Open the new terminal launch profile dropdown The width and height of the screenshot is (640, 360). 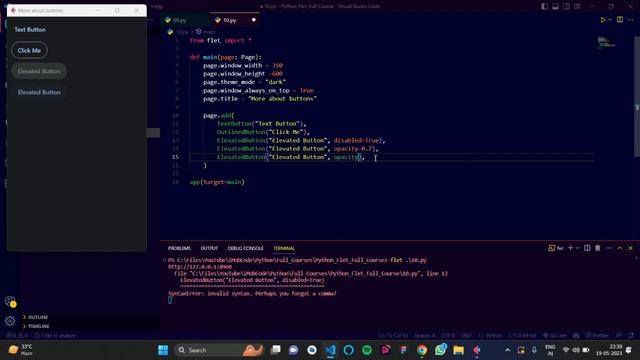tap(577, 248)
